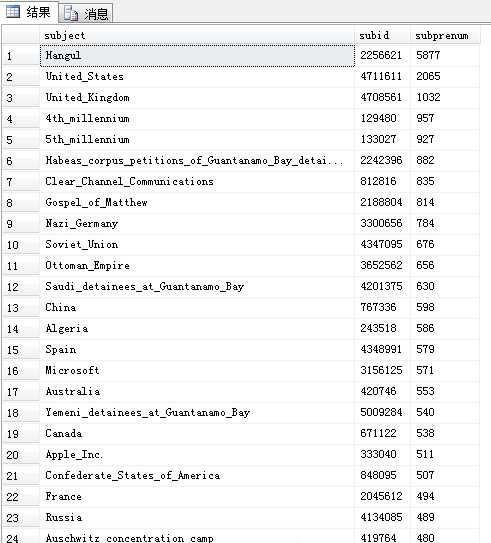Click subprenum value 656

click(x=445, y=266)
